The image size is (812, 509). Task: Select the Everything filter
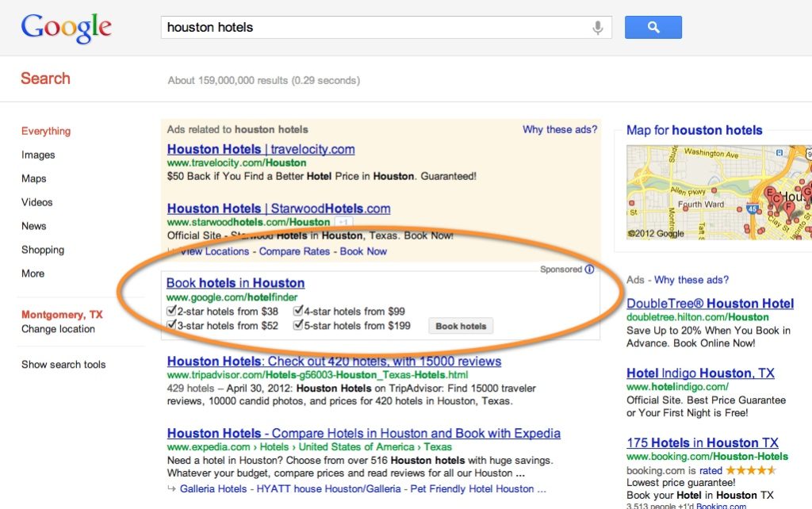pyautogui.click(x=45, y=131)
